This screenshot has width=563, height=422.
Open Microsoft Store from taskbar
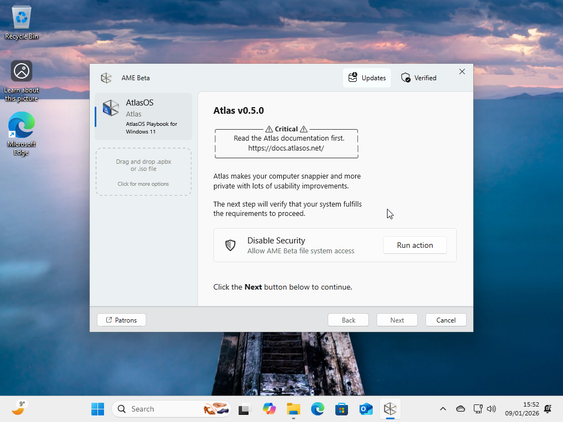tap(341, 409)
